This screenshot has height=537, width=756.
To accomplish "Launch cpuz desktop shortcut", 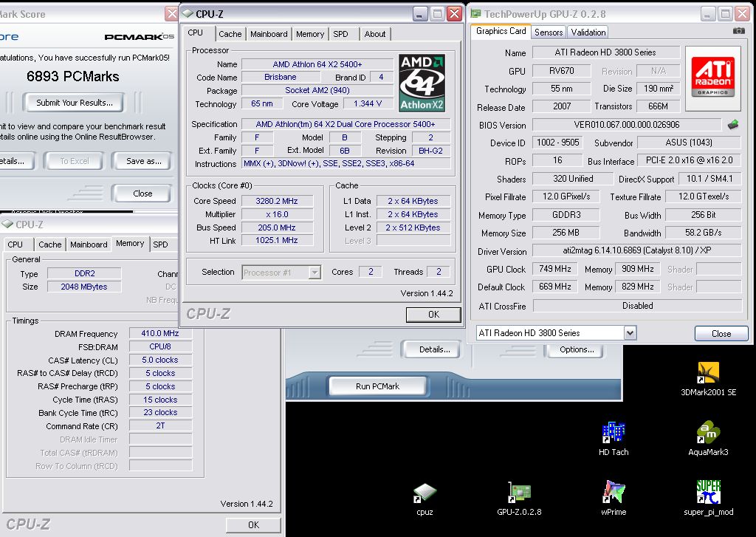I will click(425, 499).
